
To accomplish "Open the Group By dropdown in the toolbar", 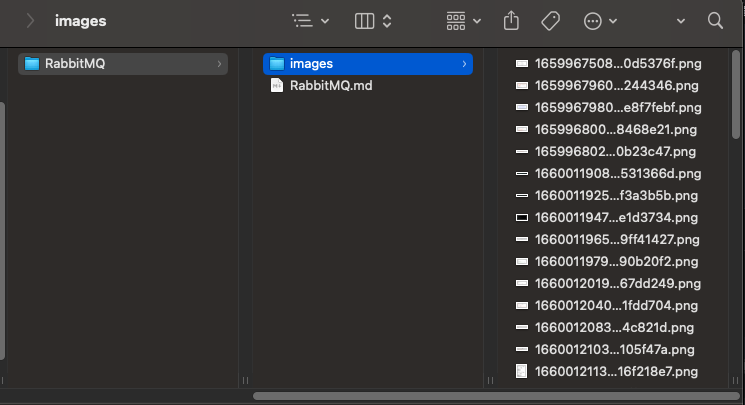I will (463, 21).
